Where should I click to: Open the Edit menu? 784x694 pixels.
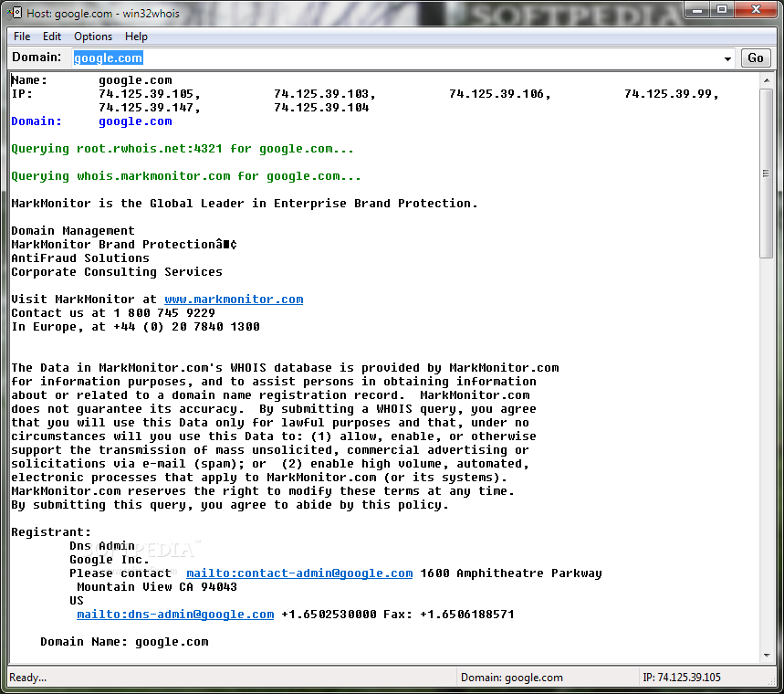tap(51, 37)
